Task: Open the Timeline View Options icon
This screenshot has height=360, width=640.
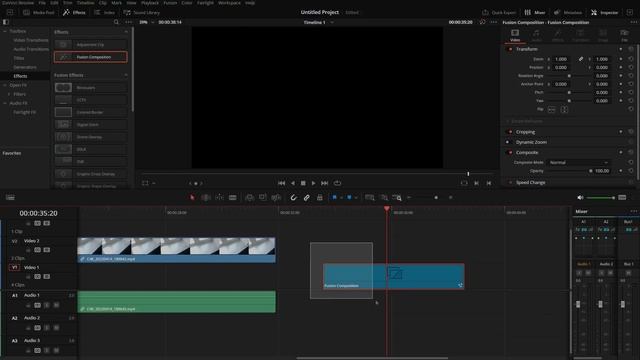Action: tap(10, 198)
